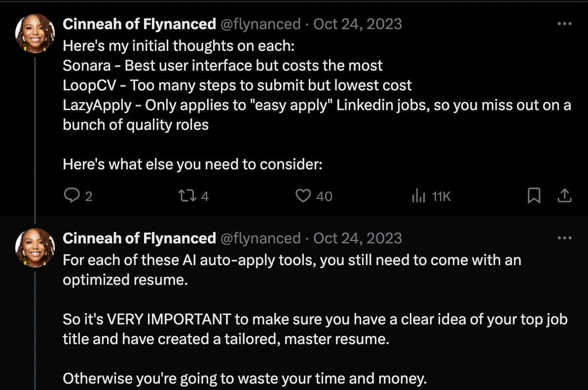Screen dimensions: 588x390
Task: Click the like count number 40
Action: (x=324, y=196)
